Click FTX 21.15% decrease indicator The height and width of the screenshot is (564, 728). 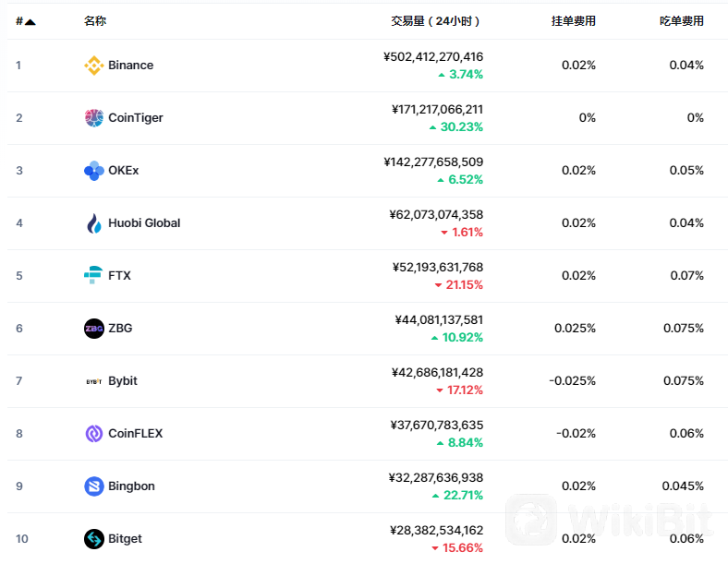[x=458, y=285]
